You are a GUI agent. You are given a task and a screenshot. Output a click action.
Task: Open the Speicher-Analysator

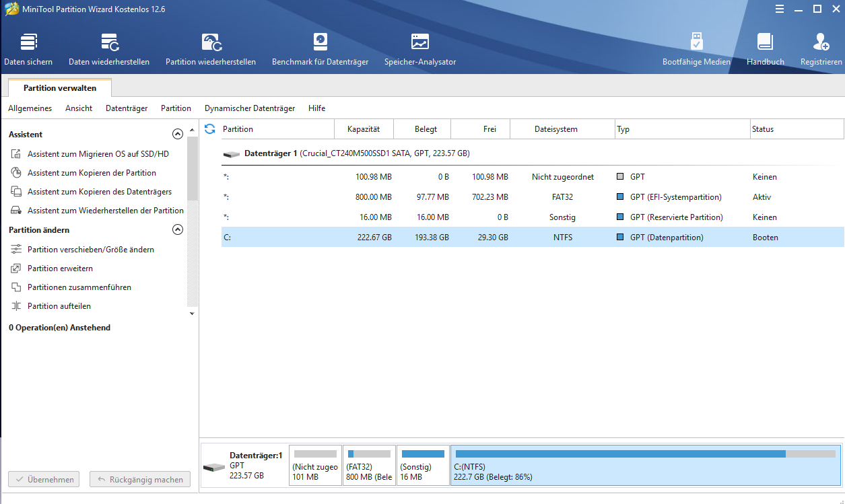click(420, 49)
